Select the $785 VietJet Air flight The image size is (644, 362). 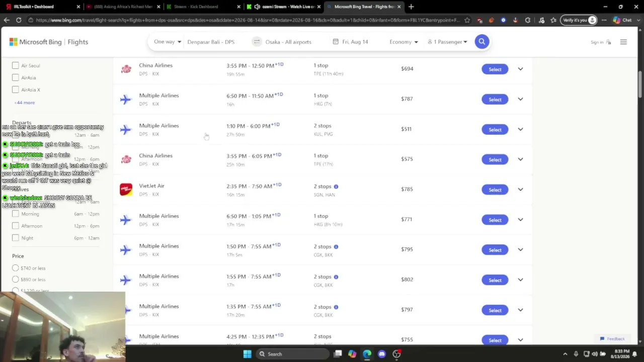(495, 190)
